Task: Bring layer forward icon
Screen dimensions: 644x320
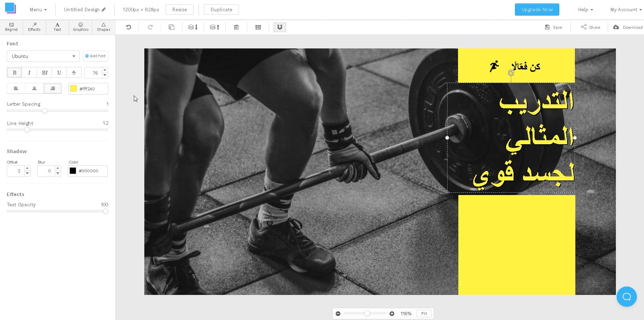Action: 215,27
